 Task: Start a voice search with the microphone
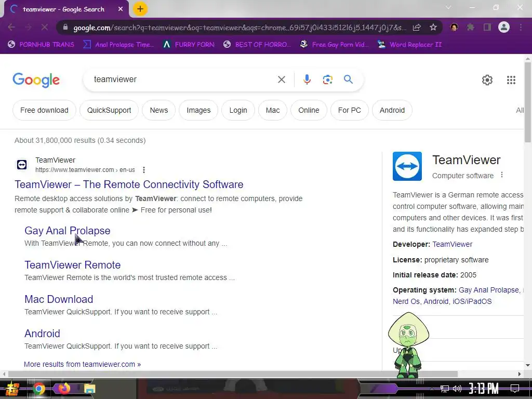tap(307, 79)
